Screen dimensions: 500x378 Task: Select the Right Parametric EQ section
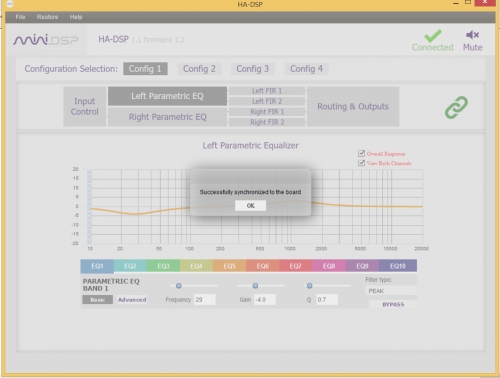[x=167, y=117]
